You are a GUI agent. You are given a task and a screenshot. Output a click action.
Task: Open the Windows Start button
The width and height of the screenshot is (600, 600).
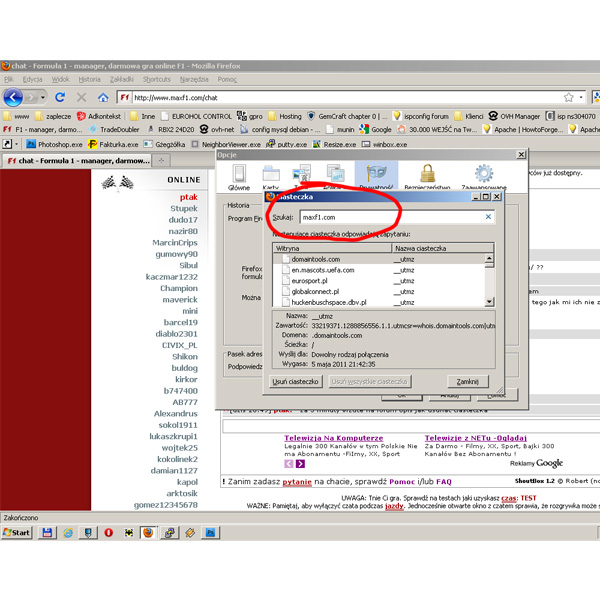pyautogui.click(x=16, y=533)
